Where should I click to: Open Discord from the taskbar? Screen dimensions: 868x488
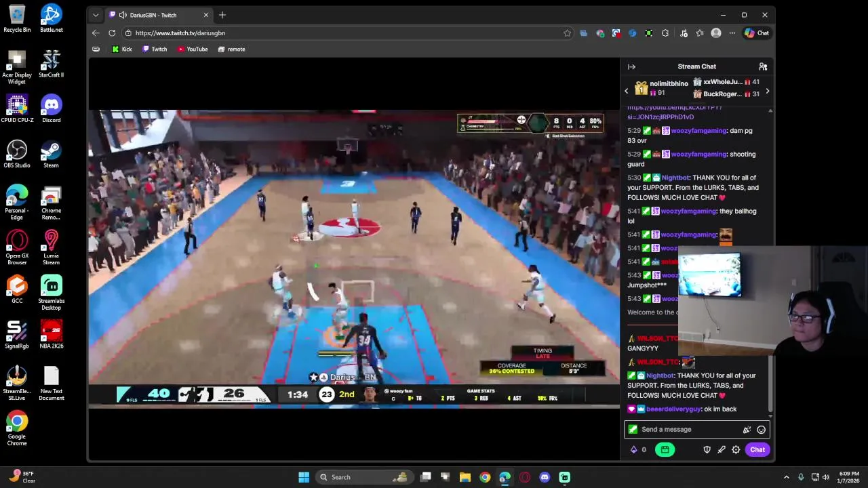coord(545,477)
